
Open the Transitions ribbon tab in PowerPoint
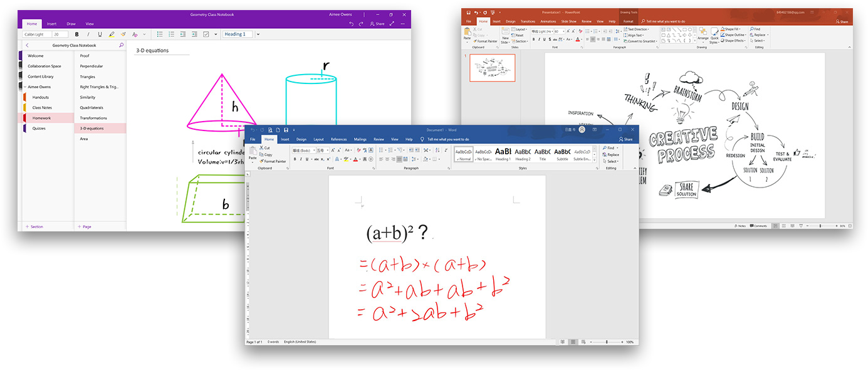(528, 21)
